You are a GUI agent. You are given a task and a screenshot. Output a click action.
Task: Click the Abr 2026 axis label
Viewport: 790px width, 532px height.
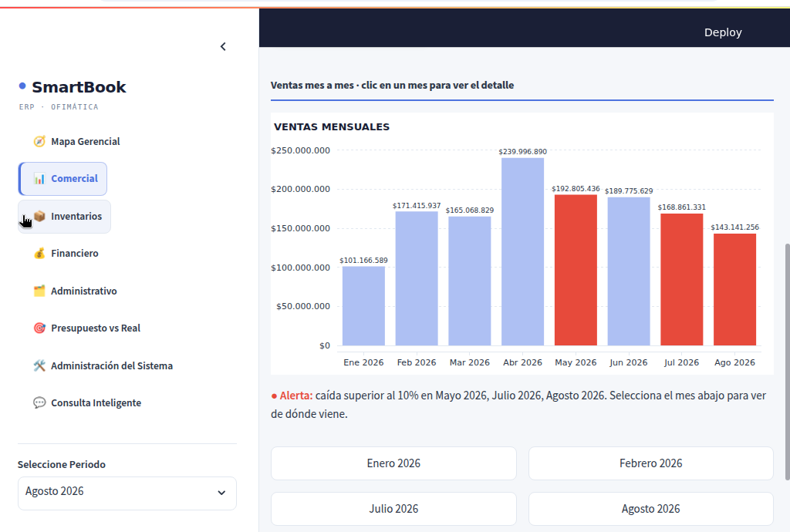(522, 362)
